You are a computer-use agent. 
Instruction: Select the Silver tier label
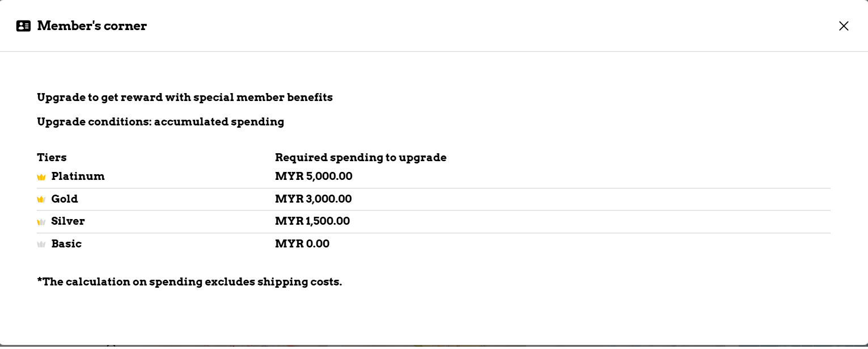[x=68, y=221]
